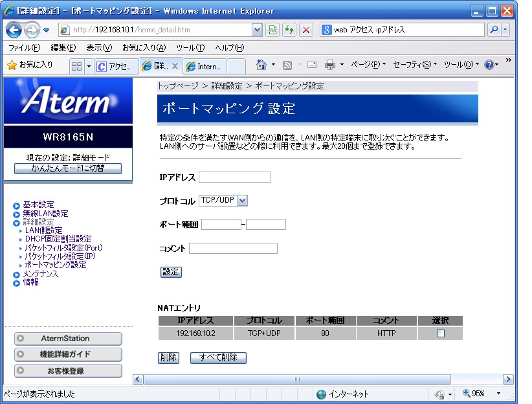Switch to the Intern... tab
532x404 pixels.
coord(206,66)
